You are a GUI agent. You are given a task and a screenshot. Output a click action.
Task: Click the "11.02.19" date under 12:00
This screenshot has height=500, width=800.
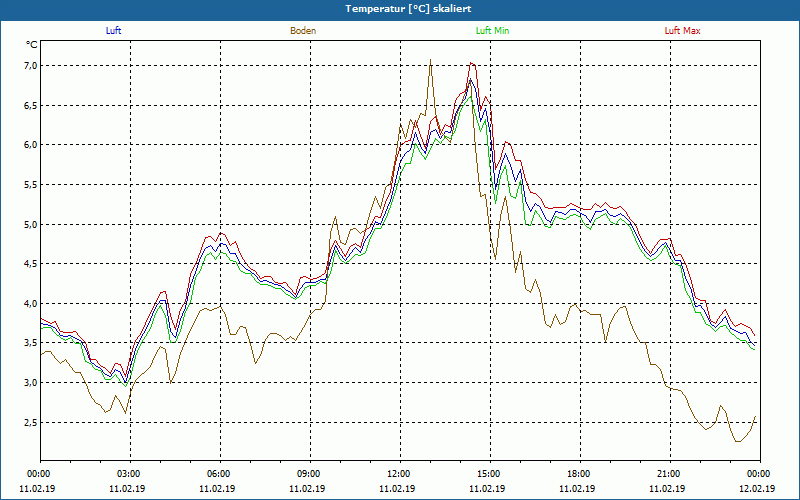click(397, 489)
